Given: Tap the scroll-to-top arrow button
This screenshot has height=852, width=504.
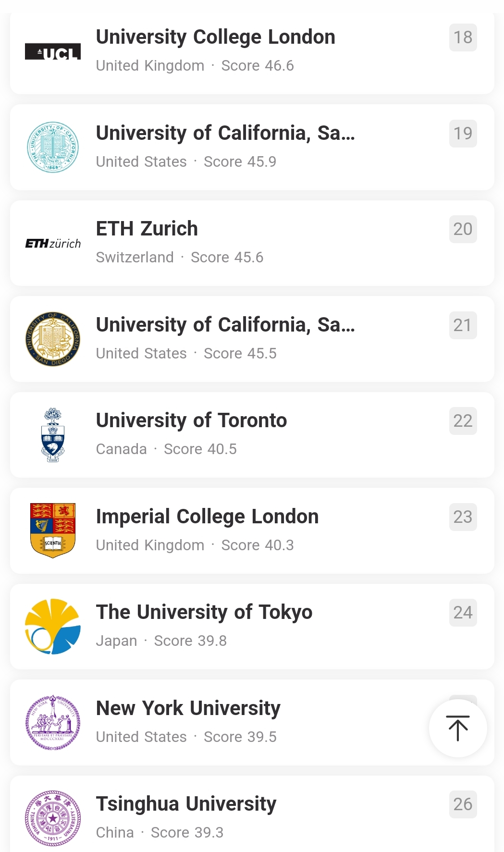Looking at the screenshot, I should (458, 729).
